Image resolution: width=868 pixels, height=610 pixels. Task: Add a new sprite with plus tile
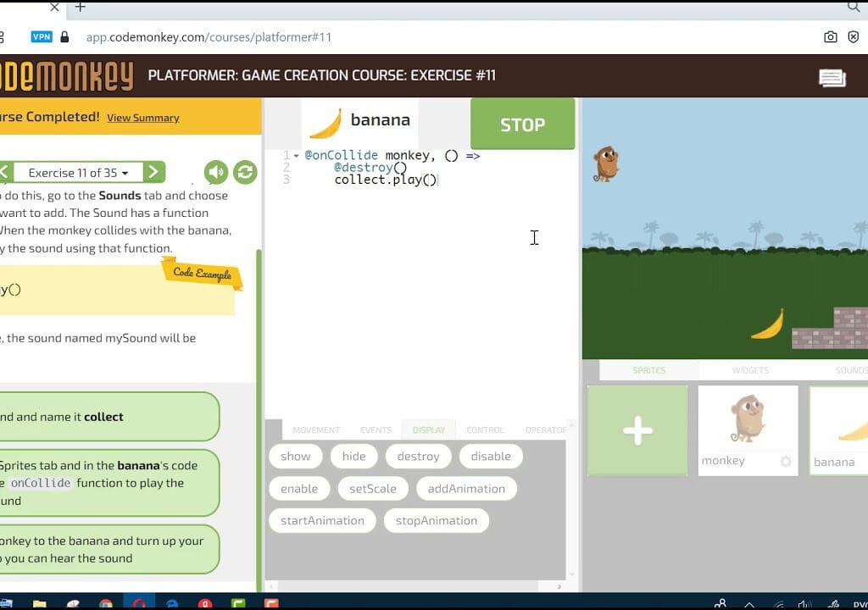pos(637,430)
